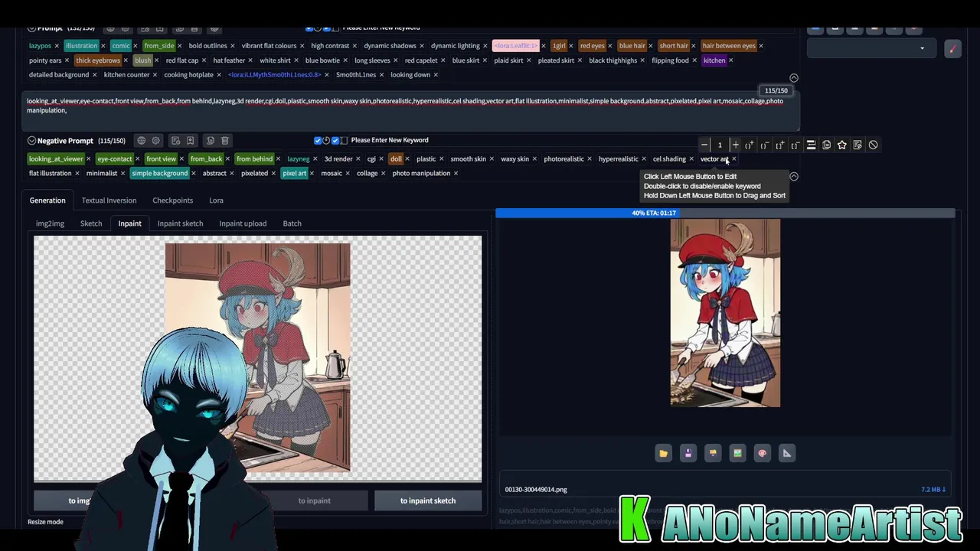Viewport: 980px width, 551px height.
Task: Send result to extras ruler icon
Action: [786, 453]
